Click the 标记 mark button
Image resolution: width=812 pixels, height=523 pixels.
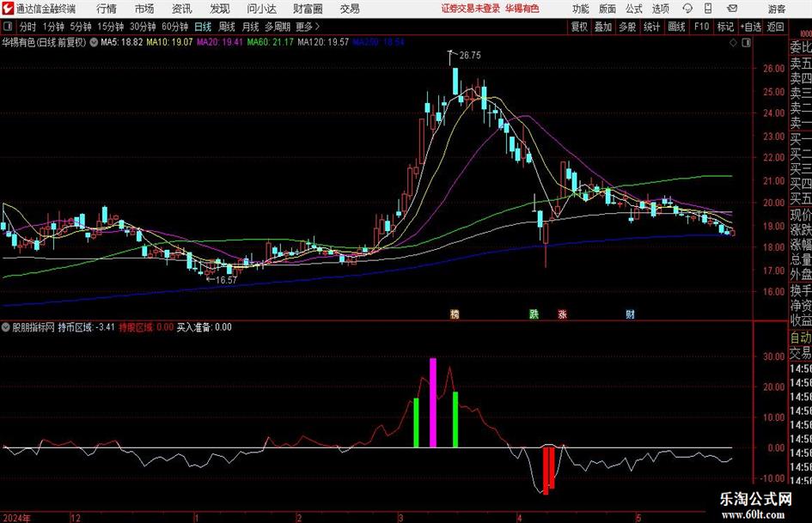(x=725, y=27)
